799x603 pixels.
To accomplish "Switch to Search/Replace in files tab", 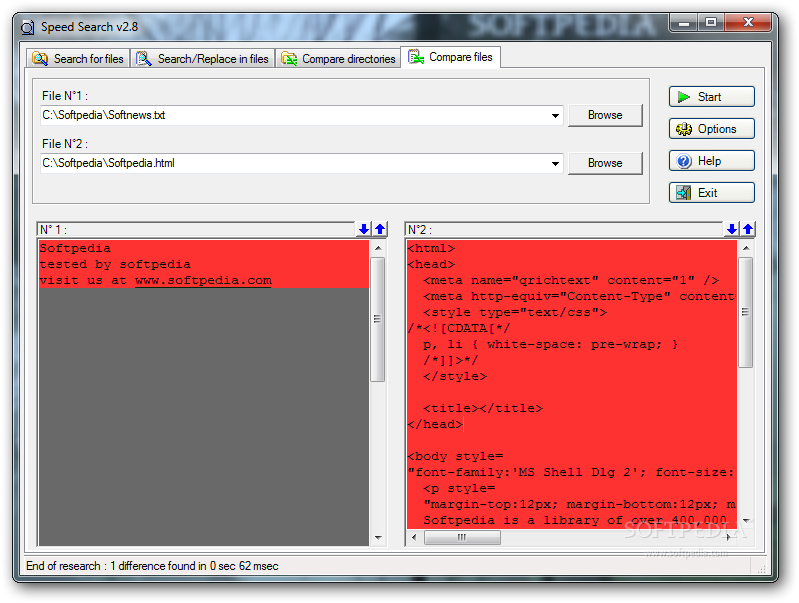I will pyautogui.click(x=202, y=59).
